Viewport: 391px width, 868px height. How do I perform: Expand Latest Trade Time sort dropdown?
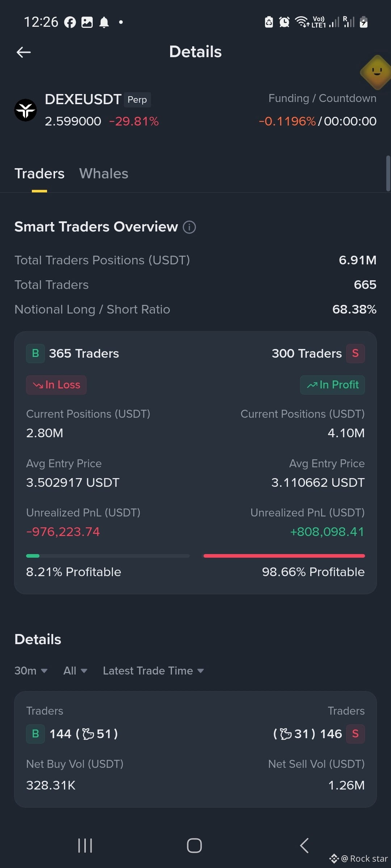(x=154, y=671)
